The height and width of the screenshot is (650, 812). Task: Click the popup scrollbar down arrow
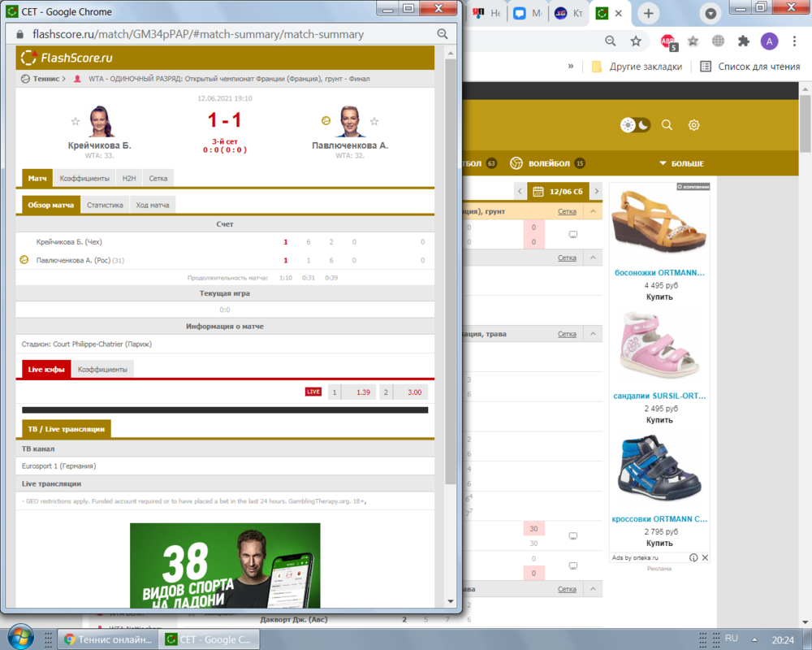(451, 601)
